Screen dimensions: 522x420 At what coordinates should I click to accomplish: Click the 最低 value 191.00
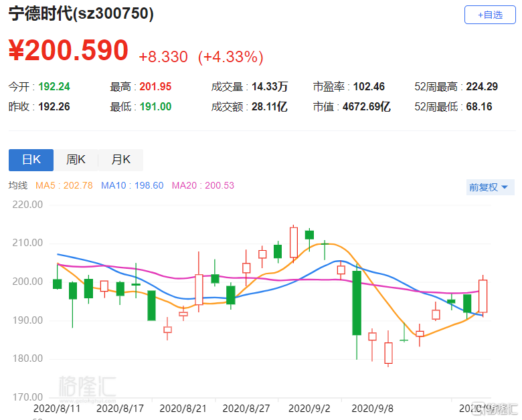(155, 107)
